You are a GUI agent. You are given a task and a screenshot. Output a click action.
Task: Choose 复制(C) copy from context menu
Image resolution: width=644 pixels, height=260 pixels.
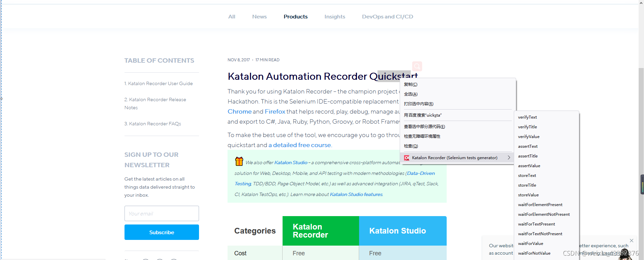(x=458, y=84)
